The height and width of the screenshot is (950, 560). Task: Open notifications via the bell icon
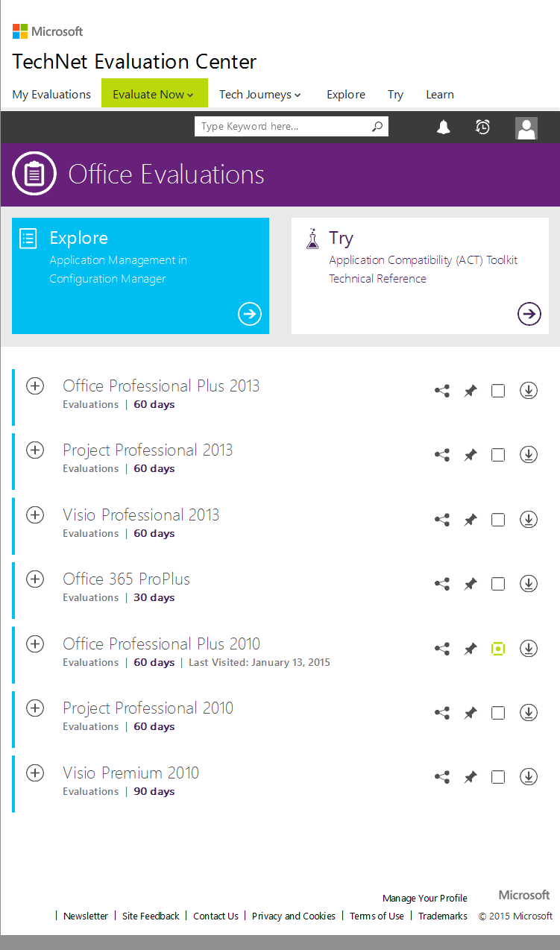(x=443, y=127)
